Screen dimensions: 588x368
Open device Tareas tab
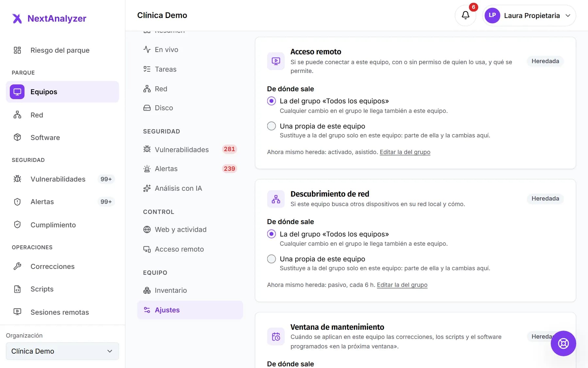coord(190,69)
